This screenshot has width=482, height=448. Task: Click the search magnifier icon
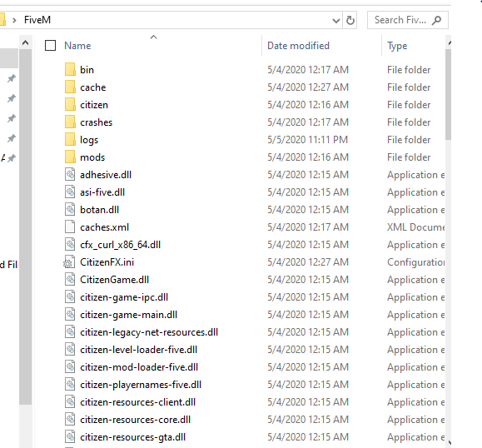[x=436, y=20]
